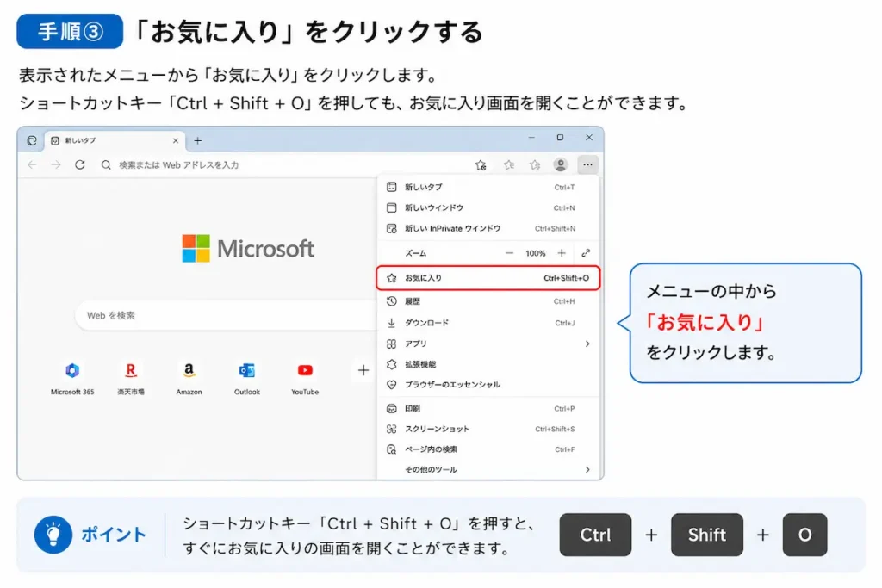The height and width of the screenshot is (588, 882).
Task: Open a new tab with plus button
Action: tap(197, 140)
